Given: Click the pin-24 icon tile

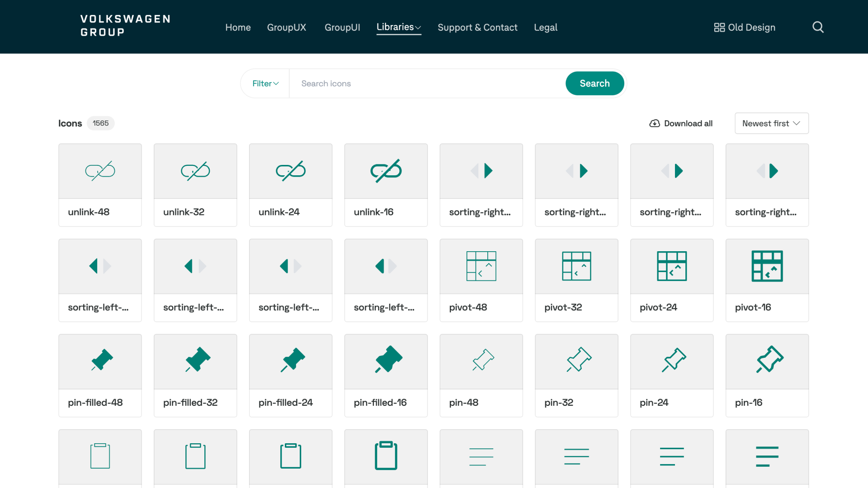Looking at the screenshot, I should [672, 375].
